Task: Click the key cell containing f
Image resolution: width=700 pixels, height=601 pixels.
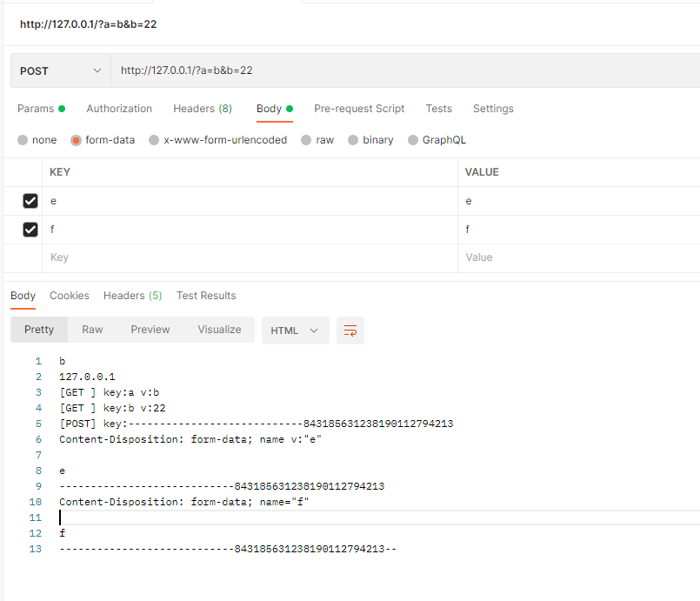Action: (250, 230)
